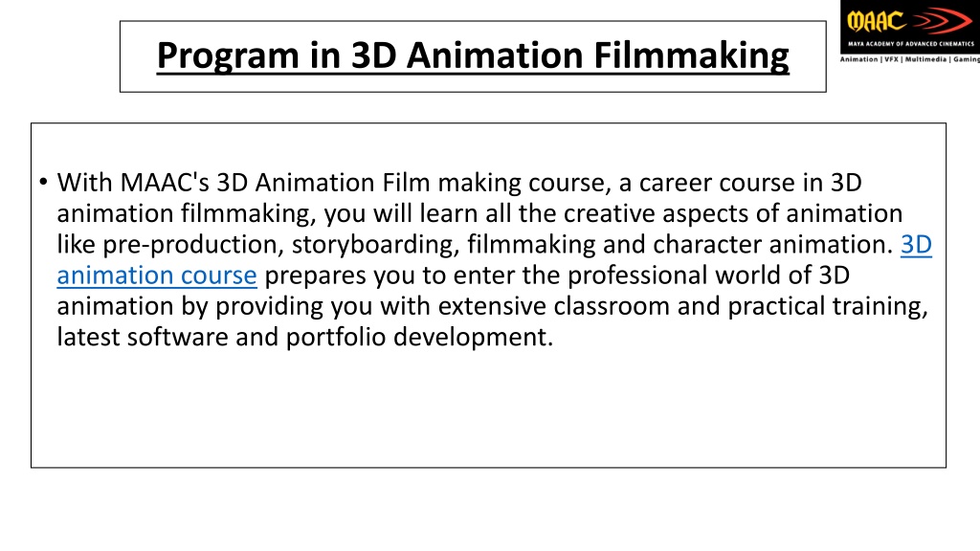Click 'portfolio development' in last line

coord(419,338)
